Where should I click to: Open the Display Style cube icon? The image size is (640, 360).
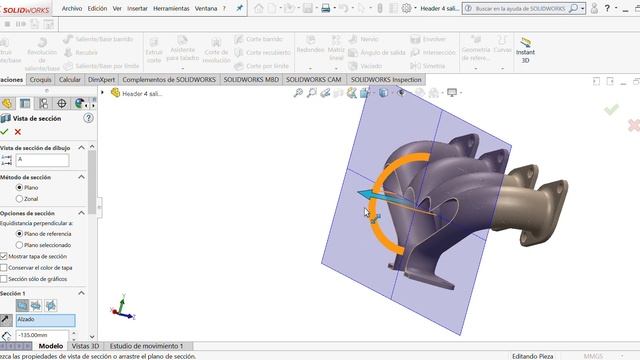click(x=383, y=93)
